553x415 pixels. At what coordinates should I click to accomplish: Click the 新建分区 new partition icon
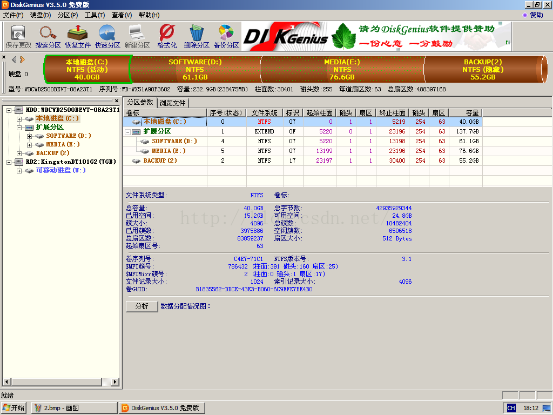(x=137, y=36)
